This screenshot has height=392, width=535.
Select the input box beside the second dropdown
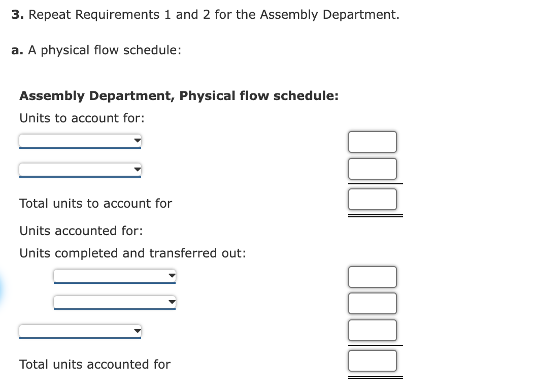tap(372, 169)
